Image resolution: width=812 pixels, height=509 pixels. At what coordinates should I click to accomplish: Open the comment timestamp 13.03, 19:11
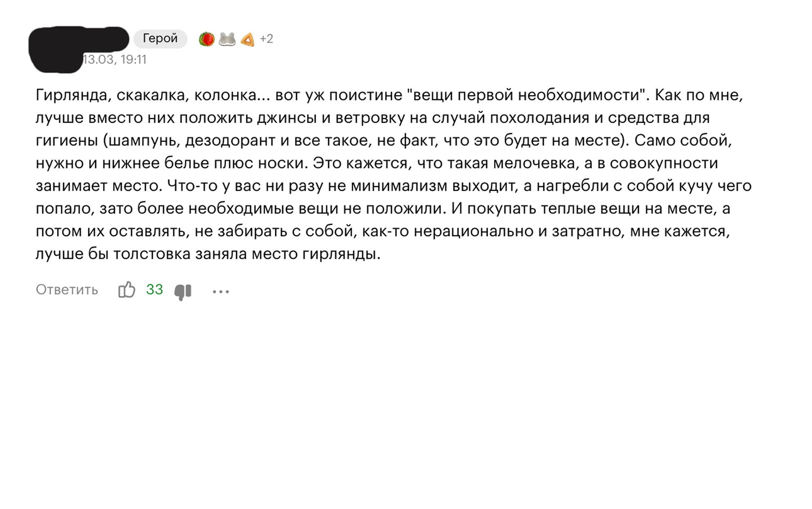[x=114, y=59]
